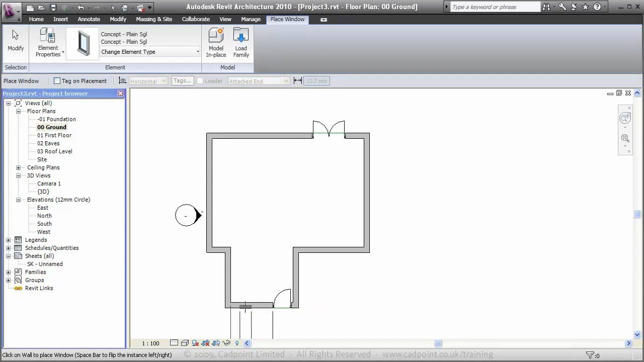The image size is (644, 362).
Task: Open the Horizontal tag orientation dropdown
Action: (148, 81)
